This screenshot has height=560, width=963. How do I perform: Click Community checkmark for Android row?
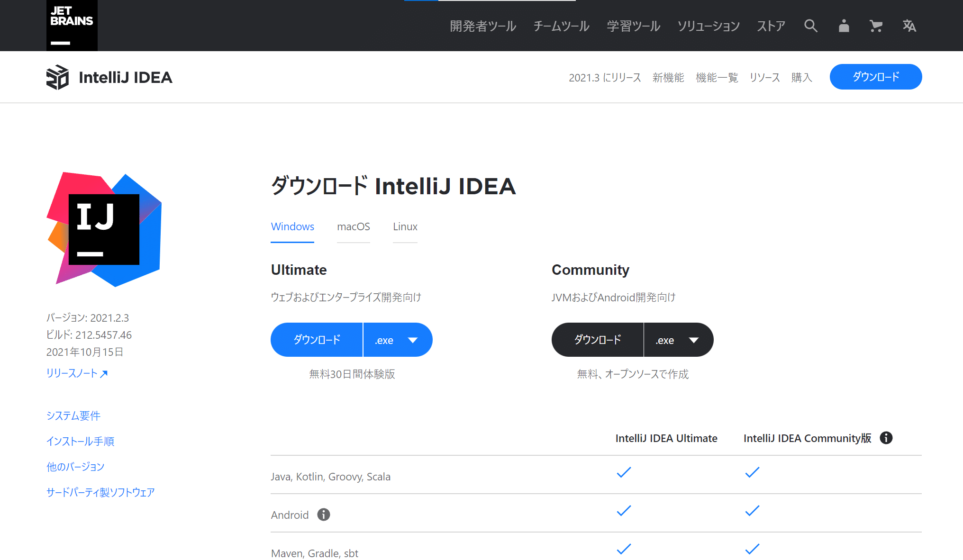point(752,511)
